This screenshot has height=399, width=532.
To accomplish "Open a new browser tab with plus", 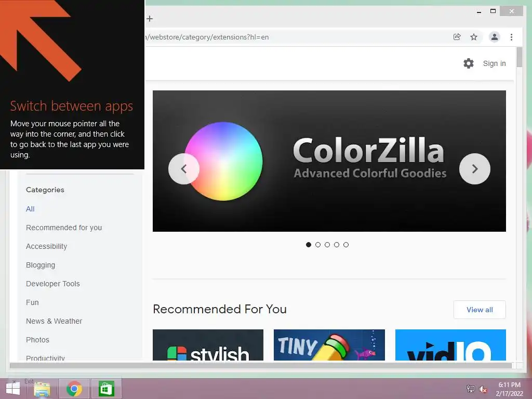I will [150, 19].
